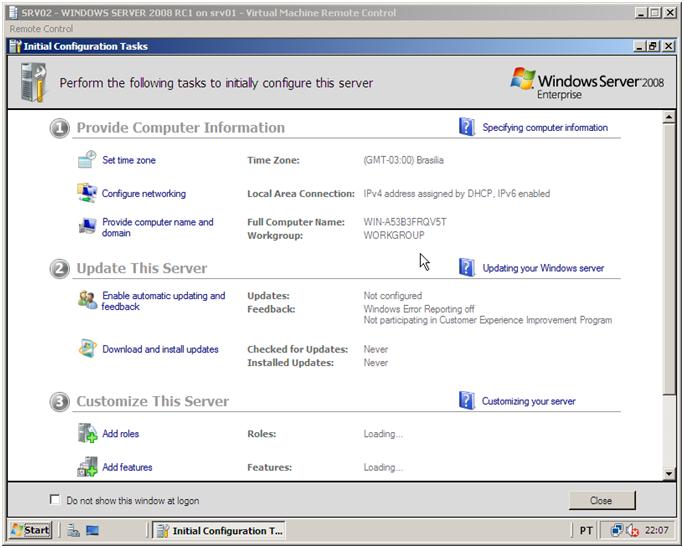Open Updating your Windows server help link
The image size is (684, 548).
coord(543,268)
